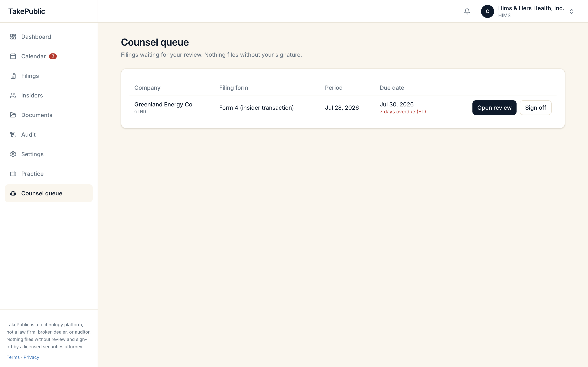The width and height of the screenshot is (588, 367).
Task: Click the Settings gear icon
Action: pos(13,154)
